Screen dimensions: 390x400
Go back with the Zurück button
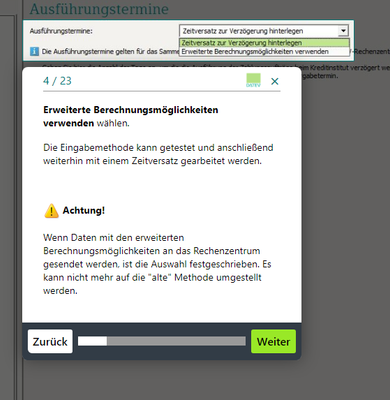coord(50,341)
